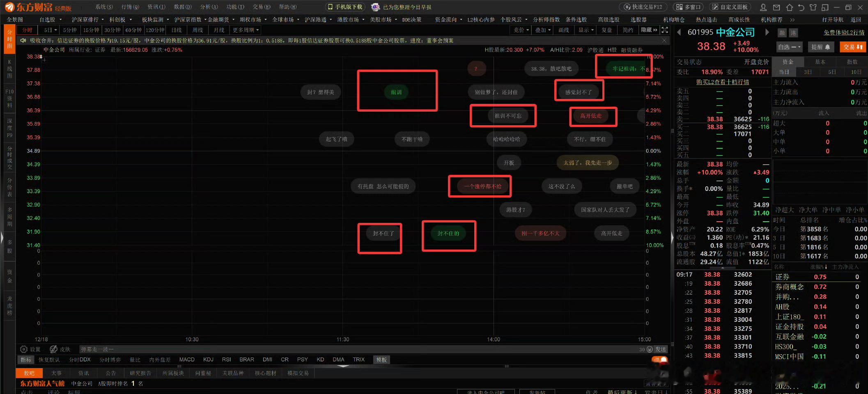Click the undo back arrow icon
The width and height of the screenshot is (868, 394).
pyautogui.click(x=801, y=7)
